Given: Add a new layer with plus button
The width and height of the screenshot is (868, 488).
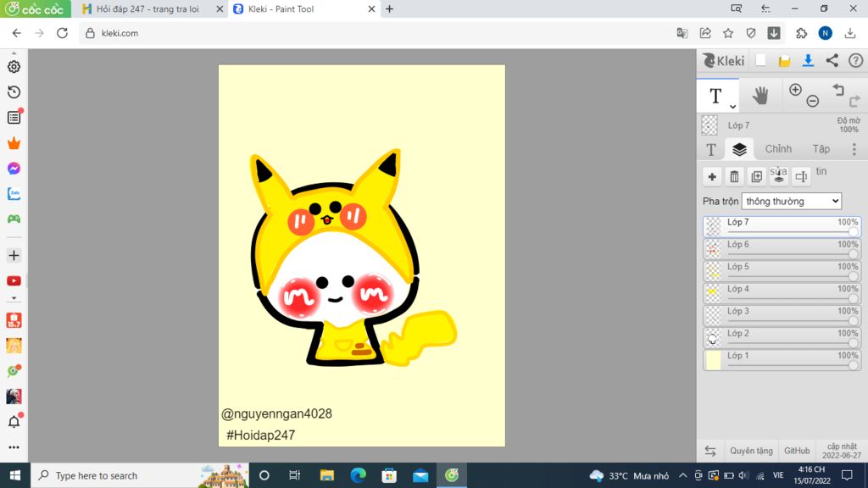Looking at the screenshot, I should point(712,177).
